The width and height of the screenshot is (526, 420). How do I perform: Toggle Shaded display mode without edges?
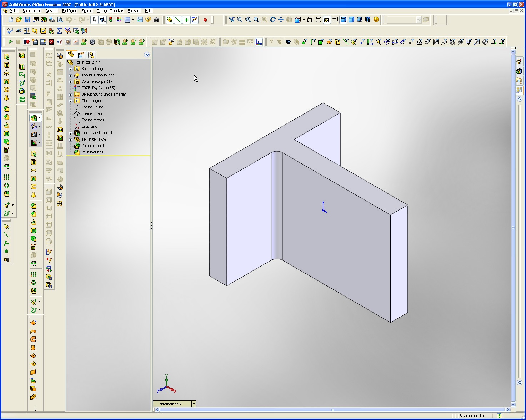pyautogui.click(x=351, y=20)
